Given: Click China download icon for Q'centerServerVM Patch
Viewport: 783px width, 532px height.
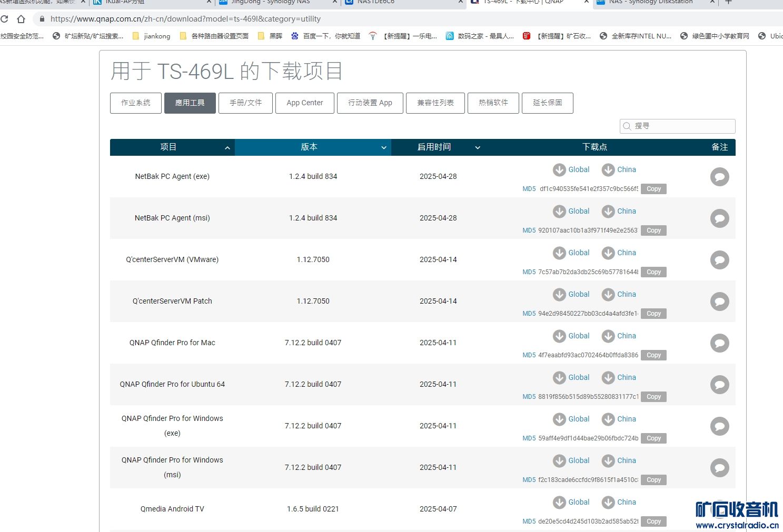Looking at the screenshot, I should [x=608, y=294].
